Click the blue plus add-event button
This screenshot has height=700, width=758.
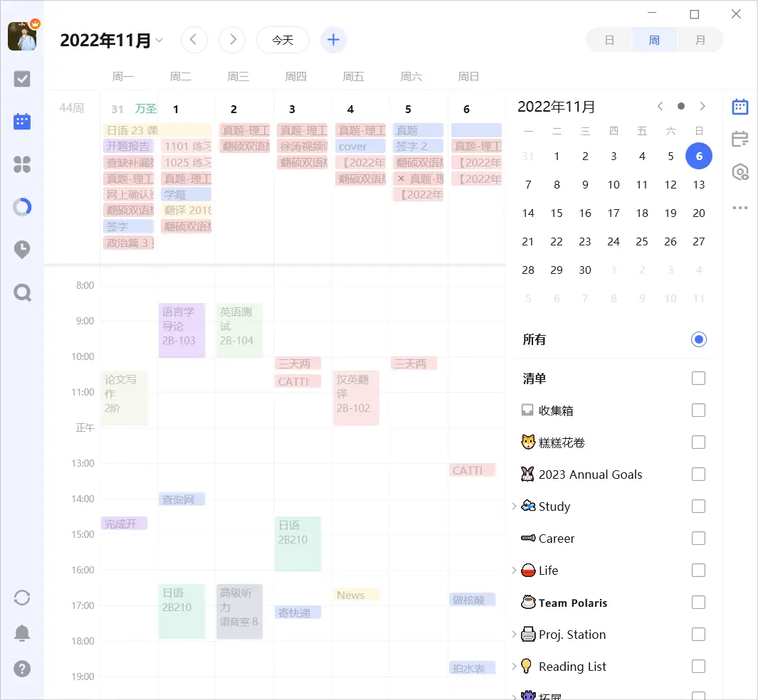pos(333,40)
